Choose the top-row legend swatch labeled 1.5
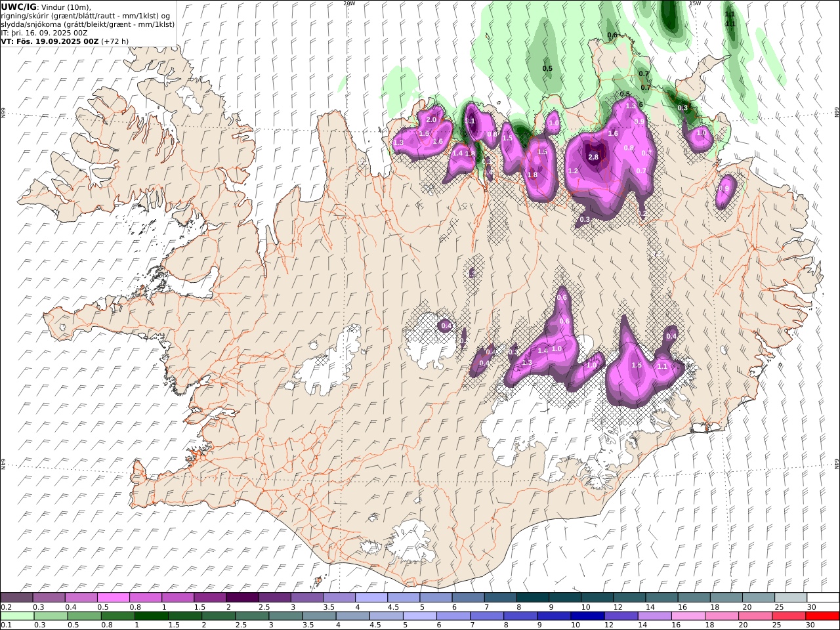Screen dimensions: 840x630 [x=210, y=597]
